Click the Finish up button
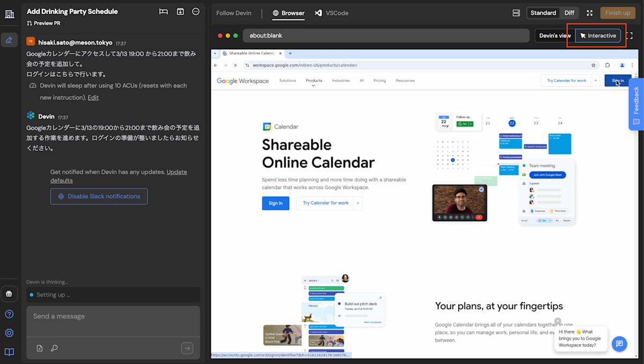644x364 pixels. [x=618, y=13]
